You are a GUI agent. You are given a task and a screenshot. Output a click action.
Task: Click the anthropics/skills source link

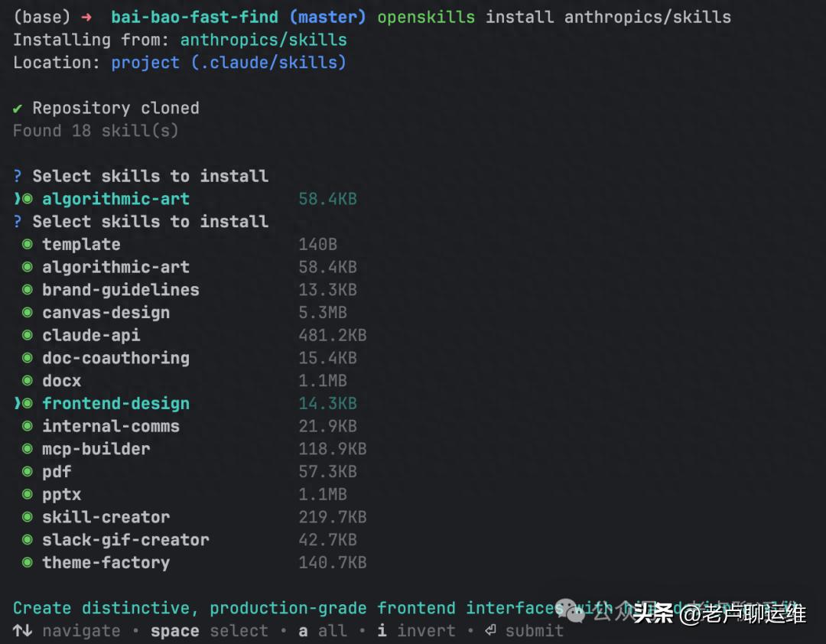coord(263,40)
